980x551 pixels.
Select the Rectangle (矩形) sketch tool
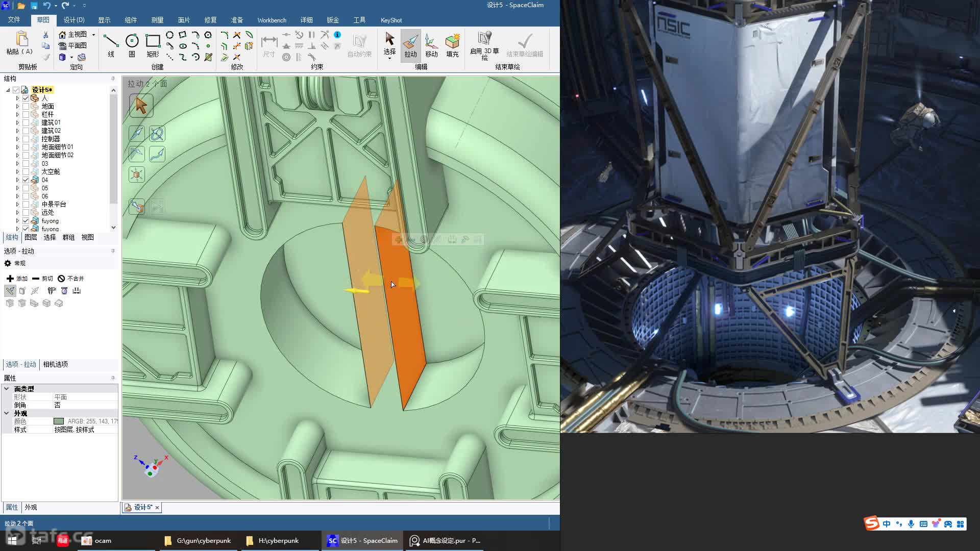point(153,45)
